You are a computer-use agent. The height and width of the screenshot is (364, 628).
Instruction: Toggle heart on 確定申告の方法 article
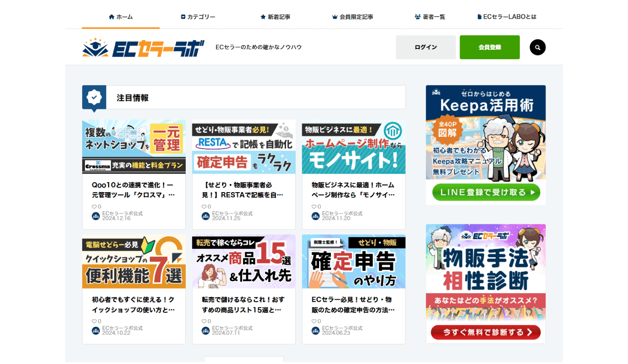point(314,321)
